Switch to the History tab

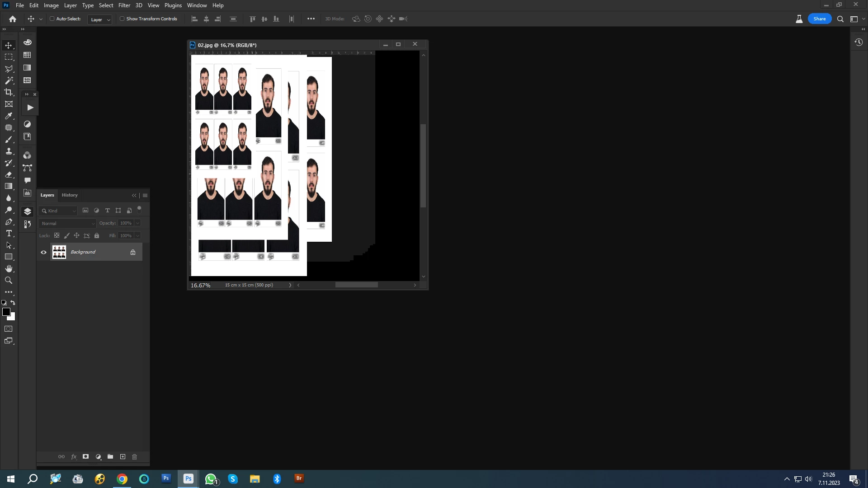click(x=70, y=195)
